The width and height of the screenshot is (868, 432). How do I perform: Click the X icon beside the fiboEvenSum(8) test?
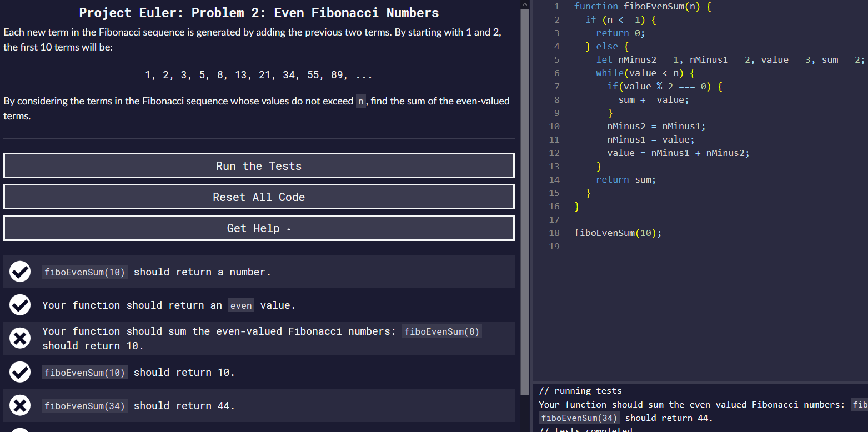pos(20,338)
